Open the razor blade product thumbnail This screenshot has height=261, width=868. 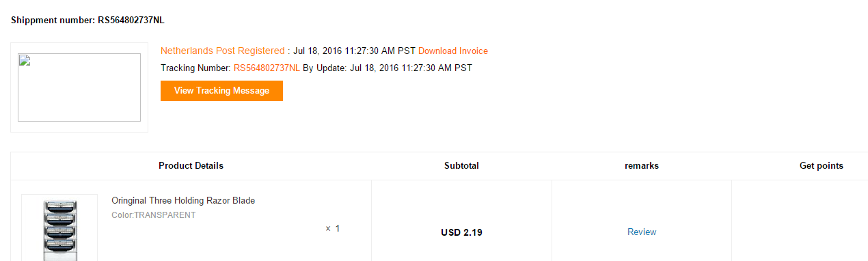point(59,228)
